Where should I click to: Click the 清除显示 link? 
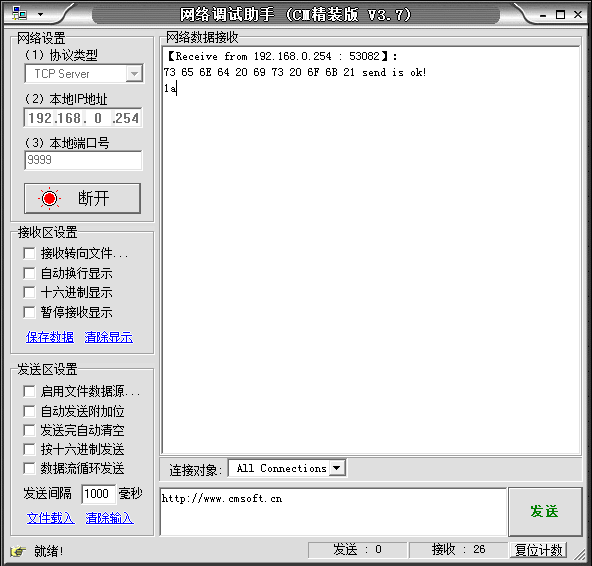109,337
